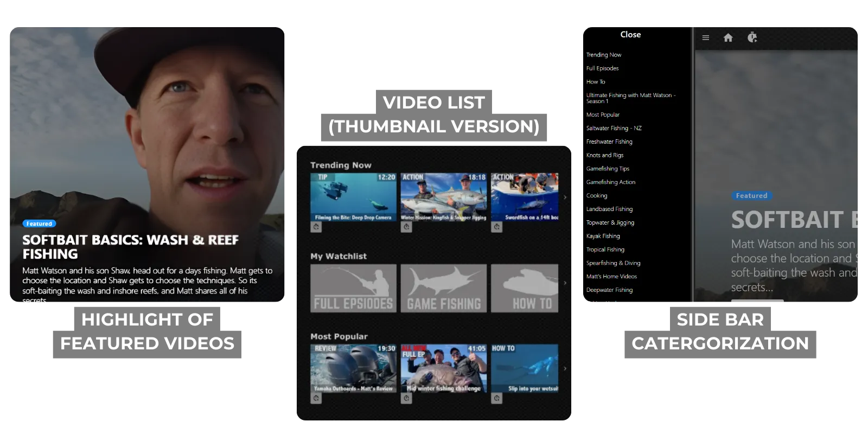Go to home via house icon
Screen dimensions: 868x434
tap(728, 37)
